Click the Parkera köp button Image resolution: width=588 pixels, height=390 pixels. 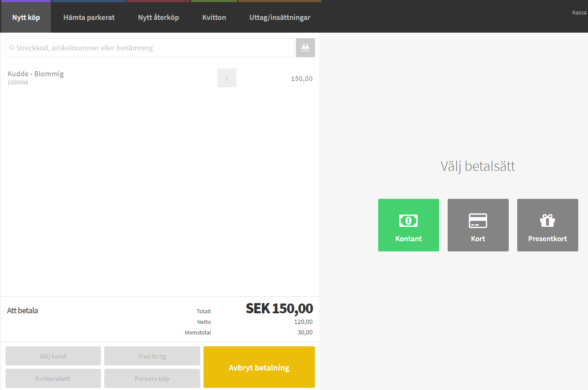tap(152, 379)
